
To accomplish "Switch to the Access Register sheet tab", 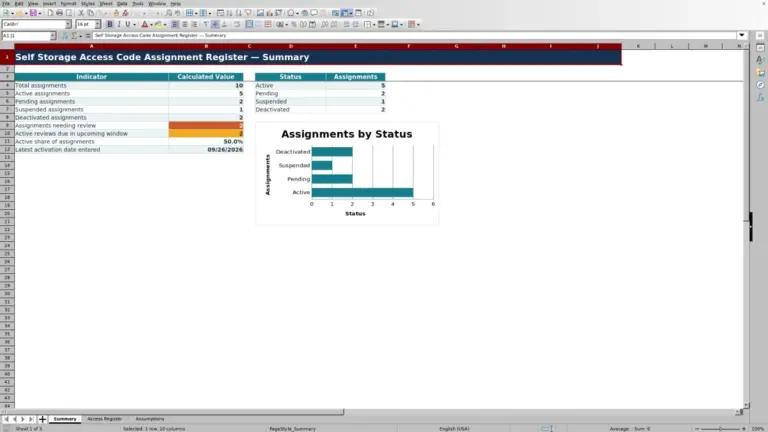I will (104, 419).
